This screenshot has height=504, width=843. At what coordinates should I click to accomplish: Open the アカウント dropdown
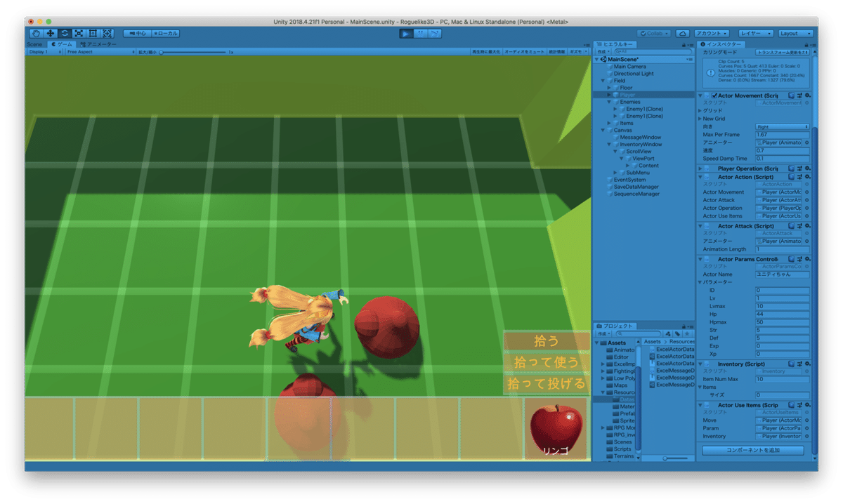pyautogui.click(x=711, y=33)
